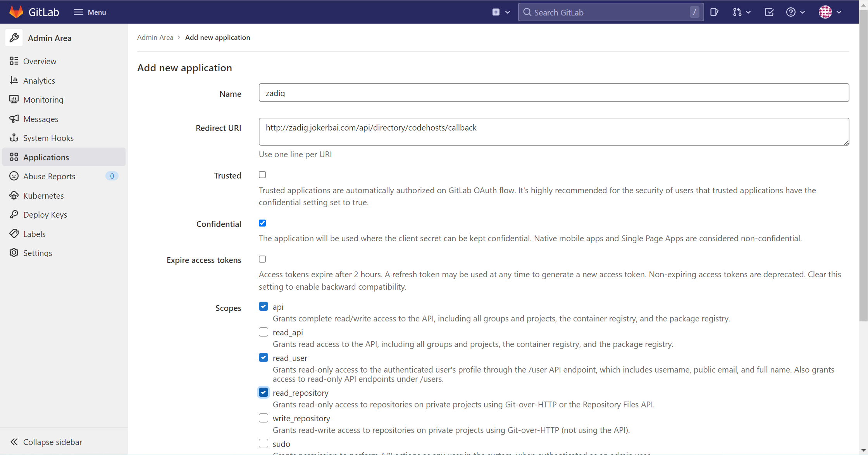This screenshot has height=455, width=868.
Task: Open the Menu hamburger icon
Action: pos(79,12)
